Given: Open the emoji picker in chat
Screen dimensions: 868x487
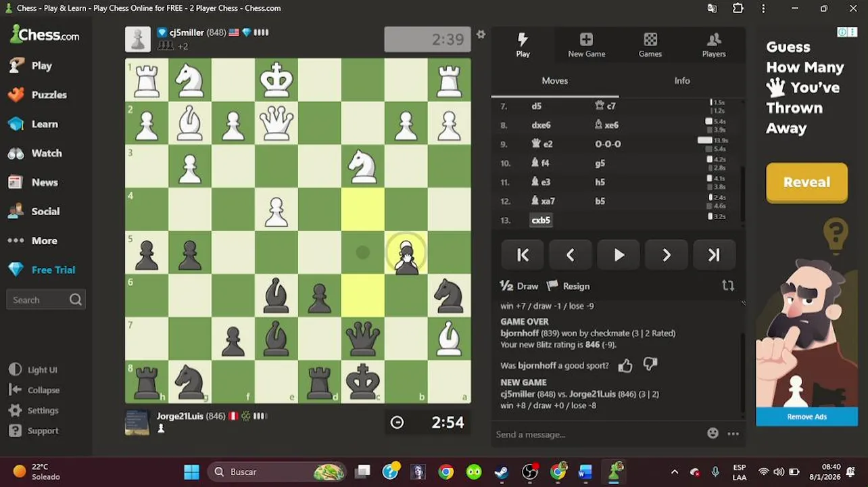Looking at the screenshot, I should pyautogui.click(x=713, y=434).
